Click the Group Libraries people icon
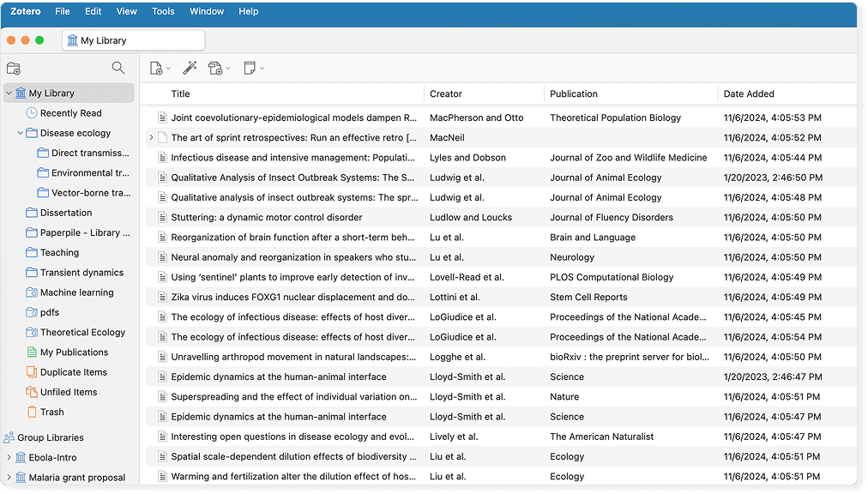The image size is (868, 494). coord(9,437)
